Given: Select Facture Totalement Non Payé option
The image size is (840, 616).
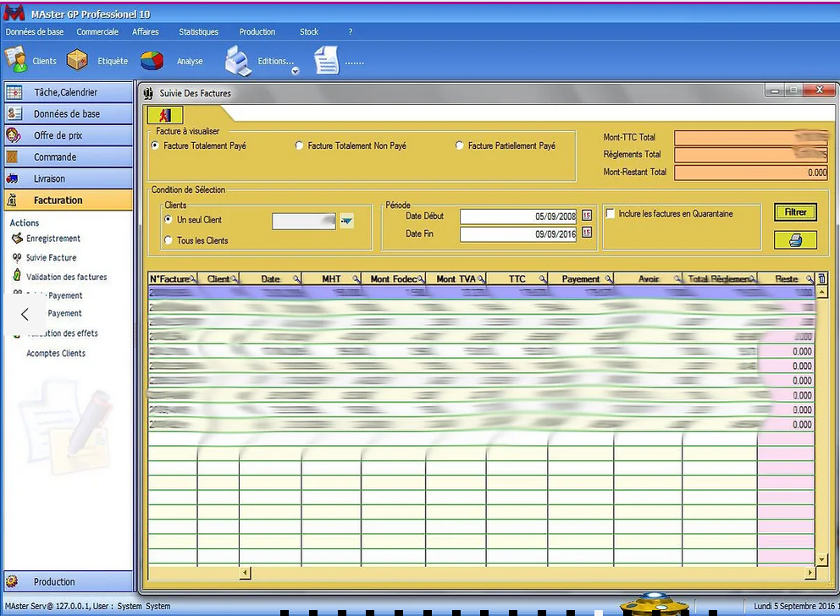Looking at the screenshot, I should coord(299,146).
